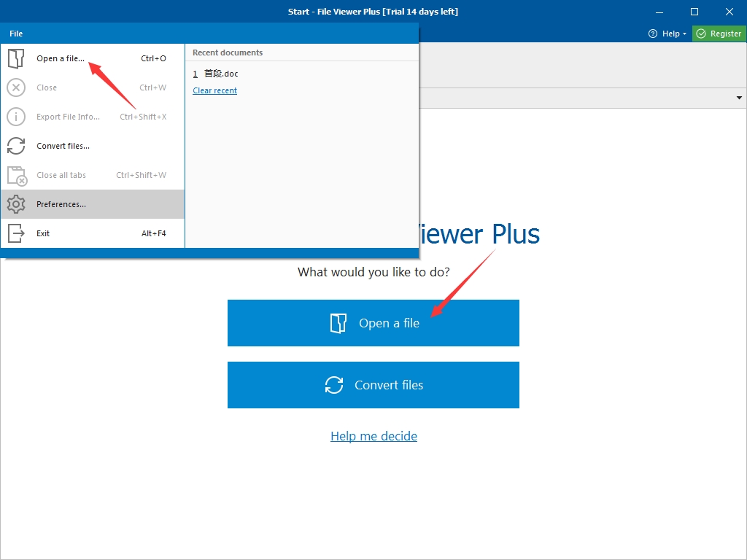The image size is (747, 560).
Task: Expand the dropdown arrow below the toolbar at right
Action: pyautogui.click(x=739, y=98)
